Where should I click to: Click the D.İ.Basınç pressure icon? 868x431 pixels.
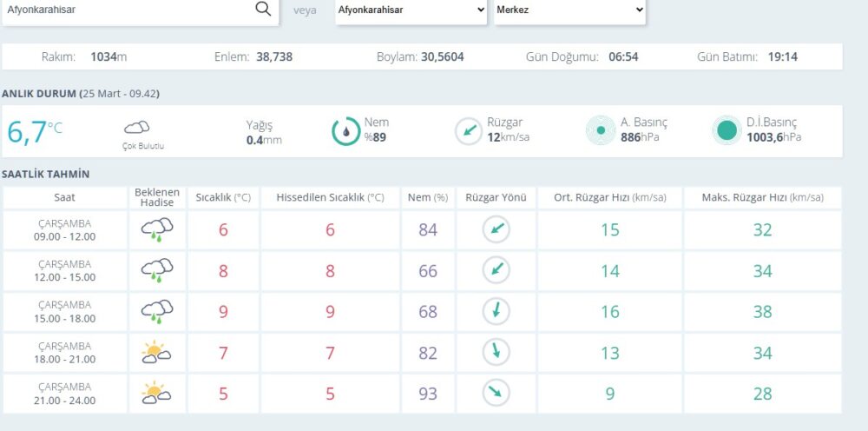pos(726,131)
